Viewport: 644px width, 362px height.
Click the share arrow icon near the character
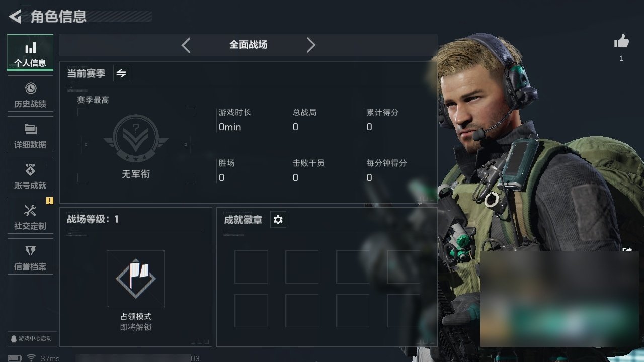pyautogui.click(x=627, y=249)
